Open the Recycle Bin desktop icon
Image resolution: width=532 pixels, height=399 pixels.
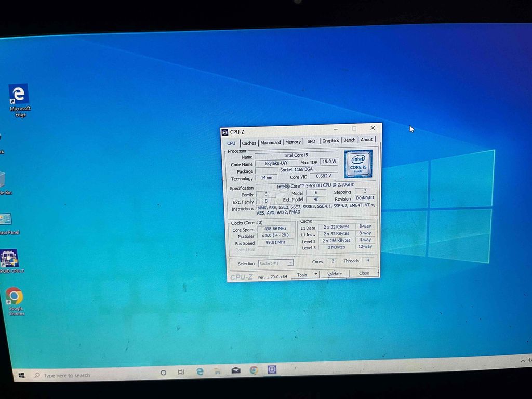[5, 183]
